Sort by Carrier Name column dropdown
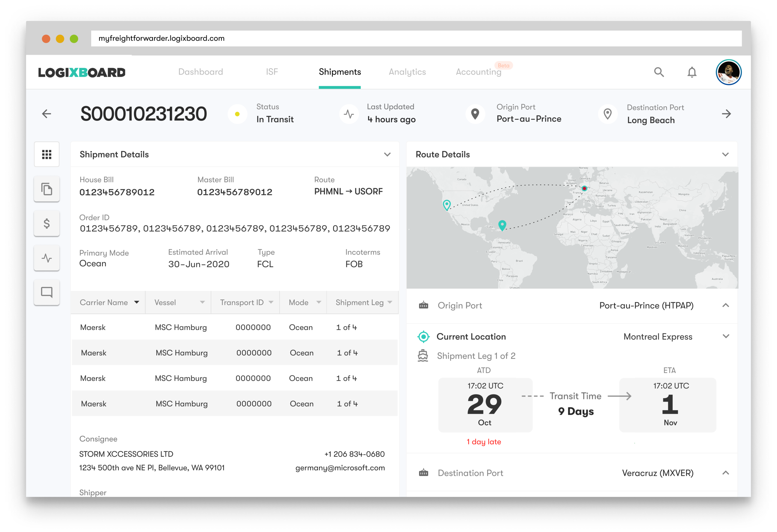Image resolution: width=777 pixels, height=532 pixels. [136, 302]
